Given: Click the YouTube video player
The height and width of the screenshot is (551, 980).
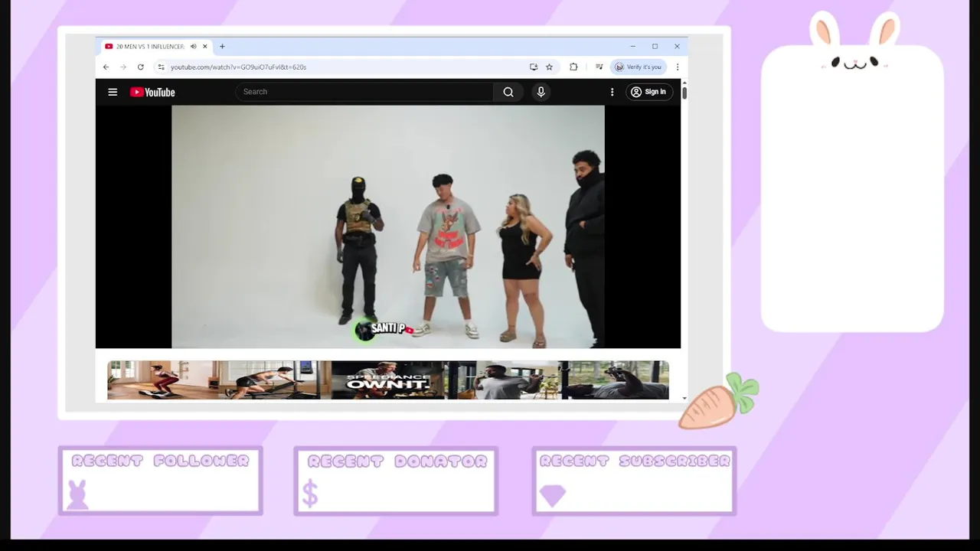Looking at the screenshot, I should coord(388,227).
